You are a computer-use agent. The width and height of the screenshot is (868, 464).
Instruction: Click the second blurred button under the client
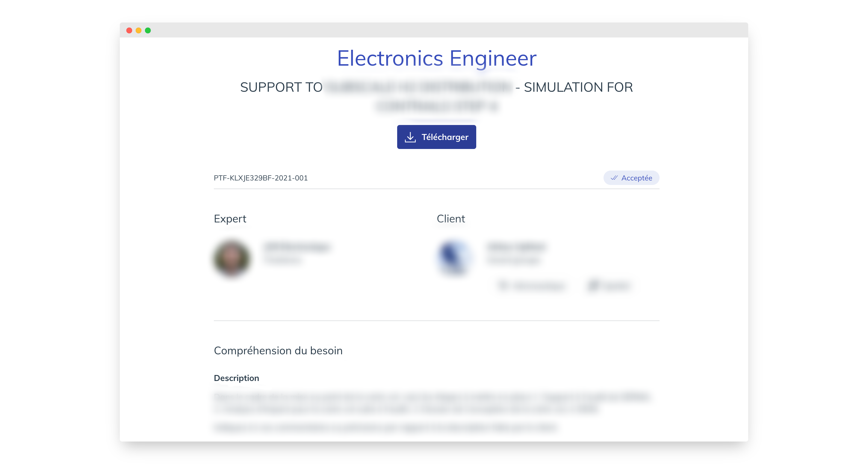click(x=609, y=286)
